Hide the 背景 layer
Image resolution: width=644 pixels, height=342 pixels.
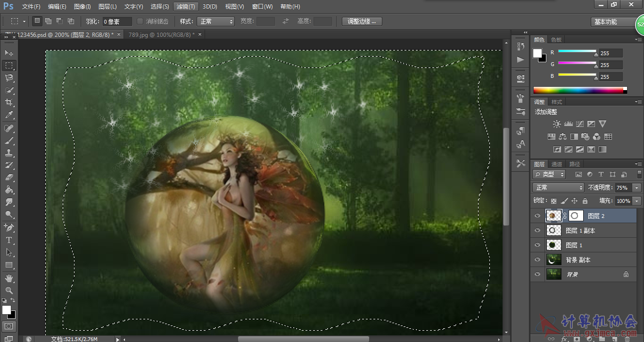point(537,274)
